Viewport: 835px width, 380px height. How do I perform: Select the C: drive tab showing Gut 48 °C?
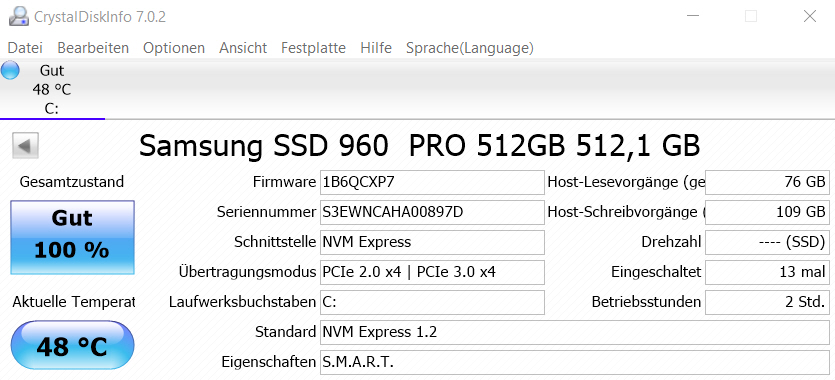(x=52, y=89)
